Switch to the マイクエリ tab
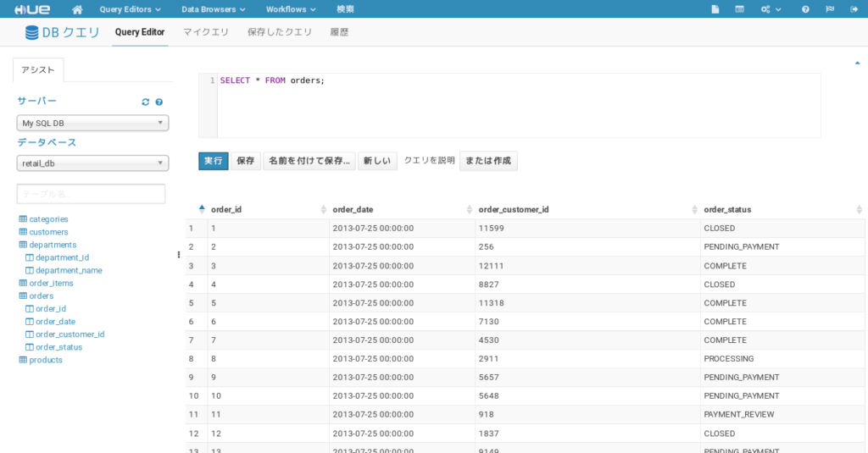868x453 pixels. (206, 32)
